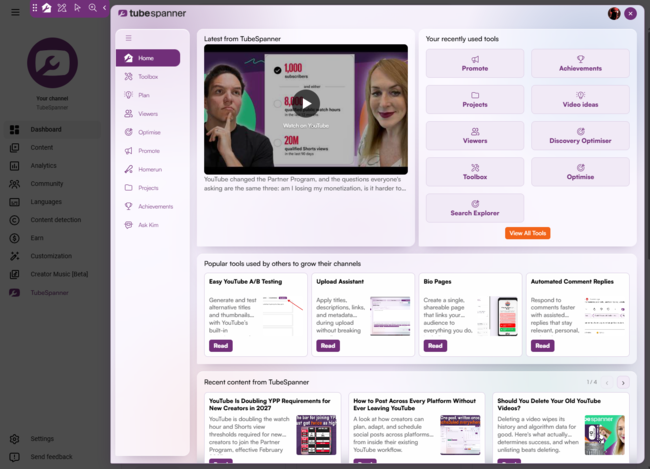The height and width of the screenshot is (469, 650).
Task: Open Search Explorer tool
Action: pyautogui.click(x=475, y=208)
